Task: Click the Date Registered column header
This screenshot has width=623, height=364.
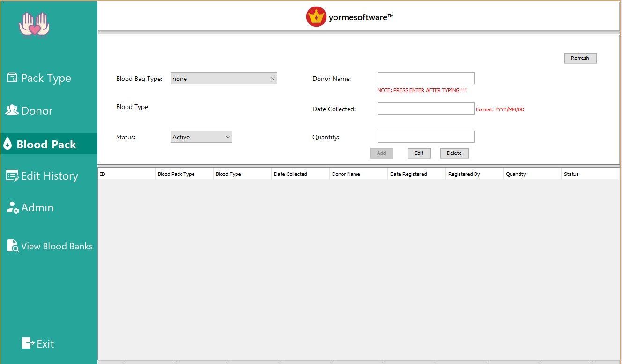Action: [417, 174]
